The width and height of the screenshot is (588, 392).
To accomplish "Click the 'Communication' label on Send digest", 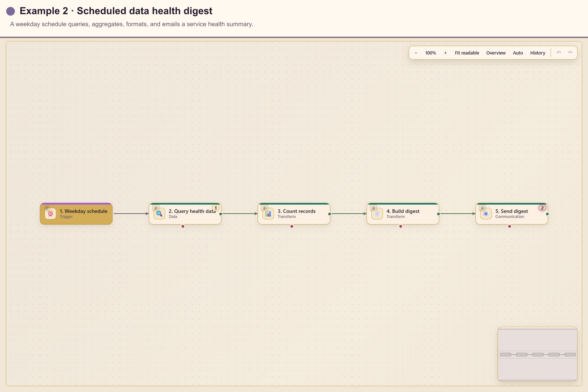I will tap(510, 217).
